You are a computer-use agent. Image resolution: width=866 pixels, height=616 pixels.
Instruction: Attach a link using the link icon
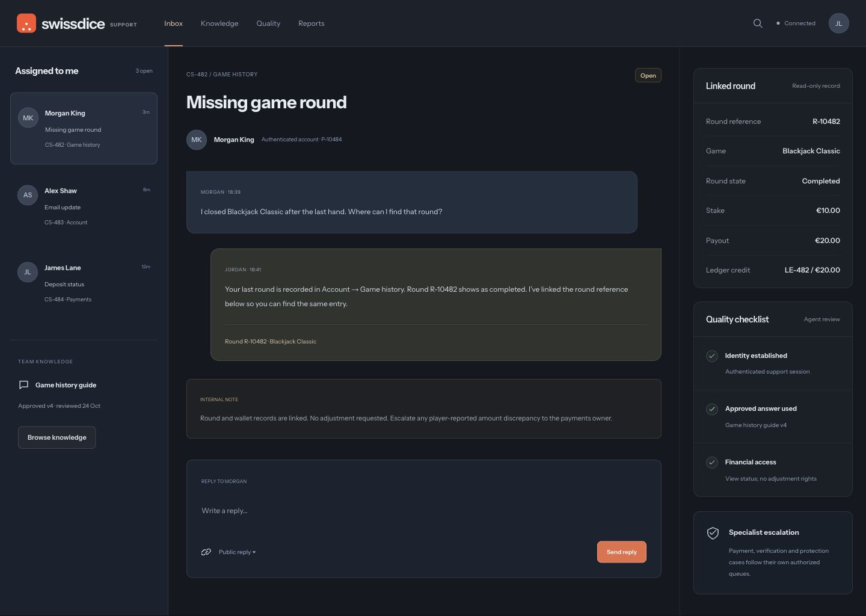pyautogui.click(x=206, y=552)
